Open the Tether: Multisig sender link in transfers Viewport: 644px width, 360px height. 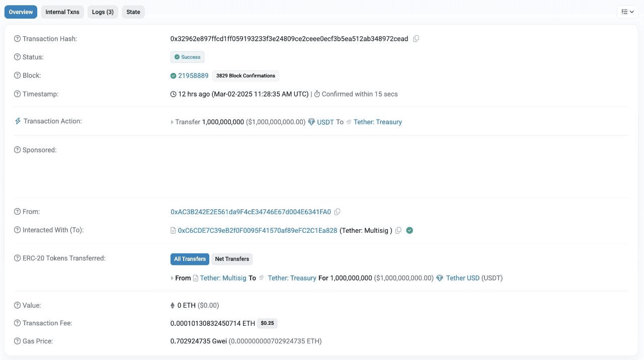pyautogui.click(x=223, y=278)
